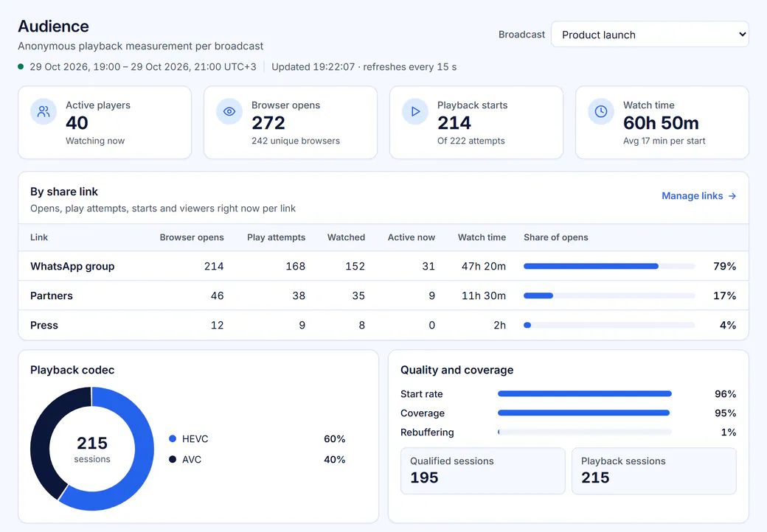Click the Quality and coverage heading
The image size is (767, 532).
457,370
